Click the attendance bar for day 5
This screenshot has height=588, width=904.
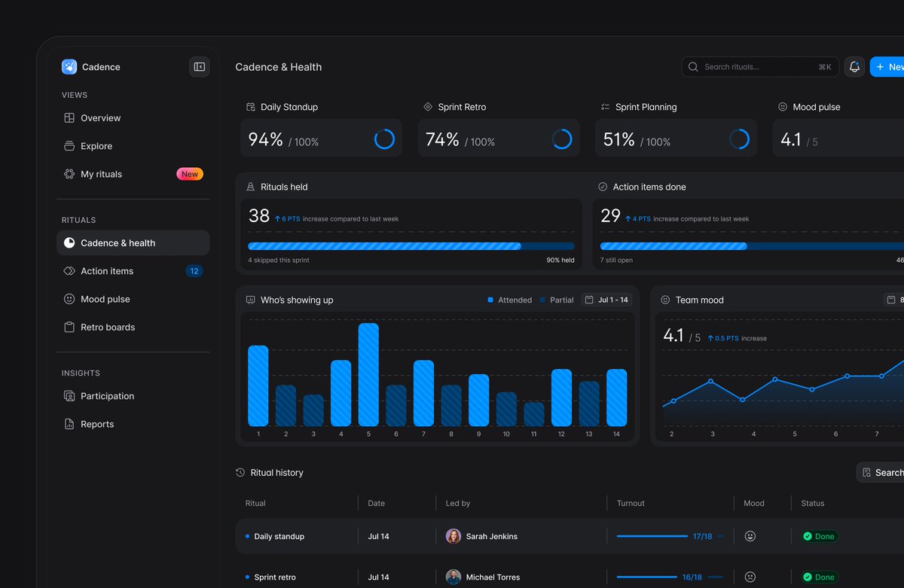click(x=368, y=374)
